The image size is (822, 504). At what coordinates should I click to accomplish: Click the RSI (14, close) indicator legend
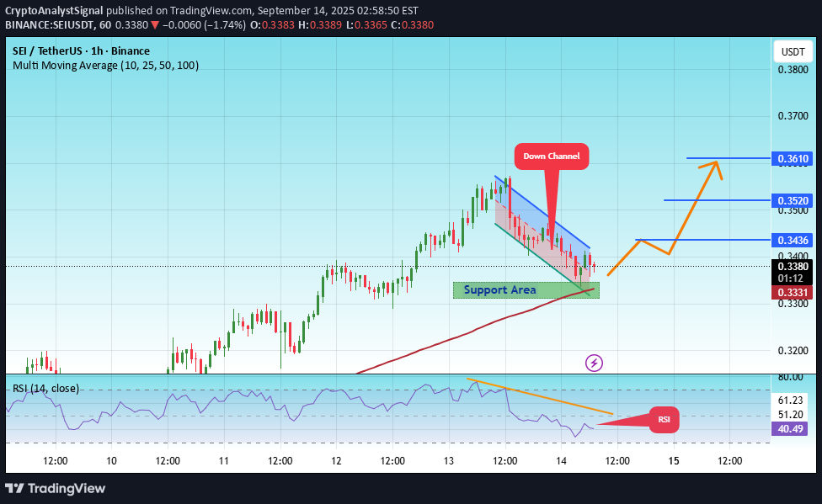45,388
